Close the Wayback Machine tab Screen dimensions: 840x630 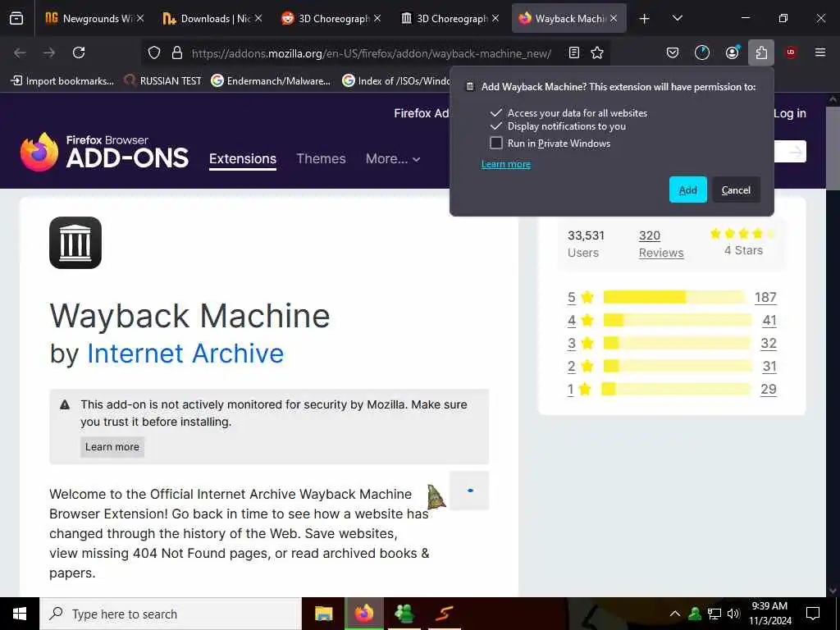614,18
